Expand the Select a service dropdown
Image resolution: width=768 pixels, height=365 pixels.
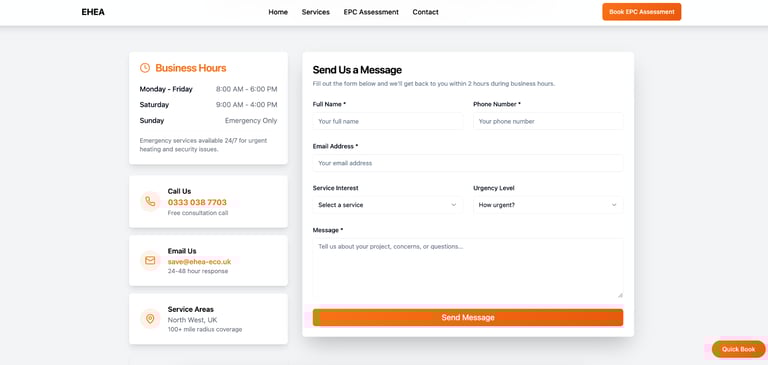click(387, 205)
